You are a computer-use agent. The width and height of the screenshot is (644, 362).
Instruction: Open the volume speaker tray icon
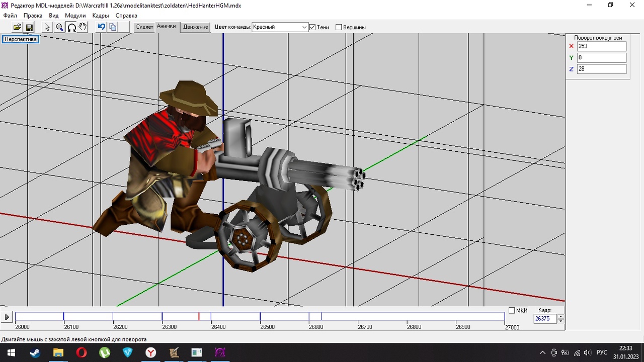(587, 352)
